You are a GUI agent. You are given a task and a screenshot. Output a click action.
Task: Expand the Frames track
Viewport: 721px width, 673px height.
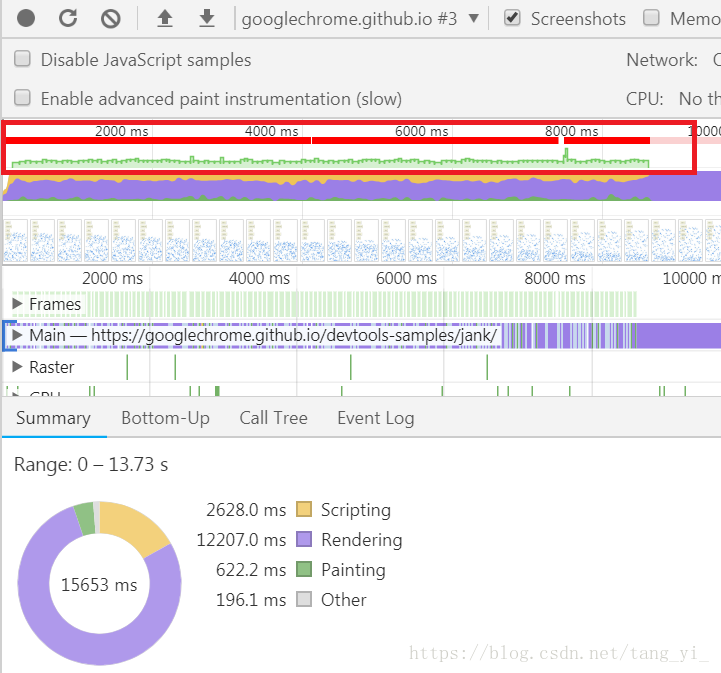coord(17,303)
